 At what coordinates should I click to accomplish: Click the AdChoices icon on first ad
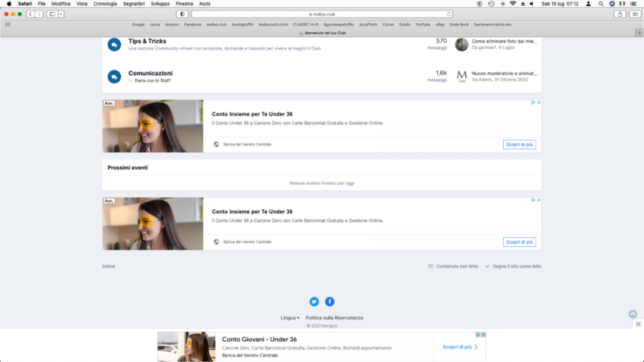tap(532, 103)
